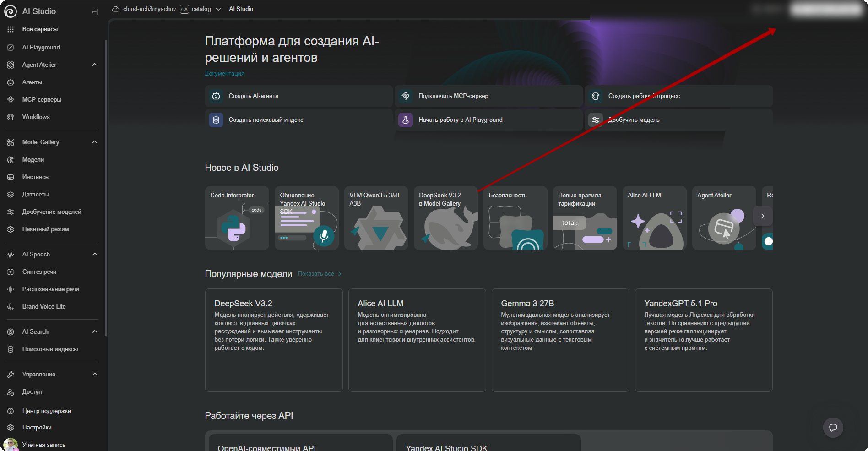This screenshot has height=451, width=868.
Task: Select AI Studio breadcrumb item
Action: pos(241,9)
